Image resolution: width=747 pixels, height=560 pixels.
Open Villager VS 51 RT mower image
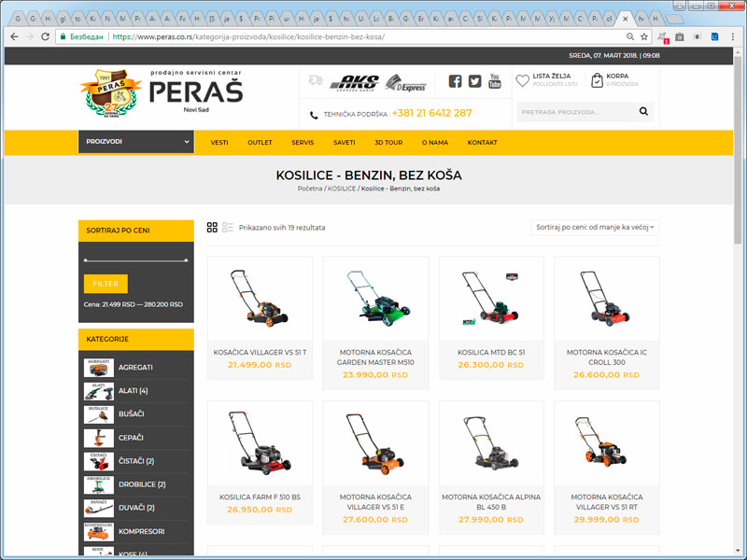pos(607,442)
